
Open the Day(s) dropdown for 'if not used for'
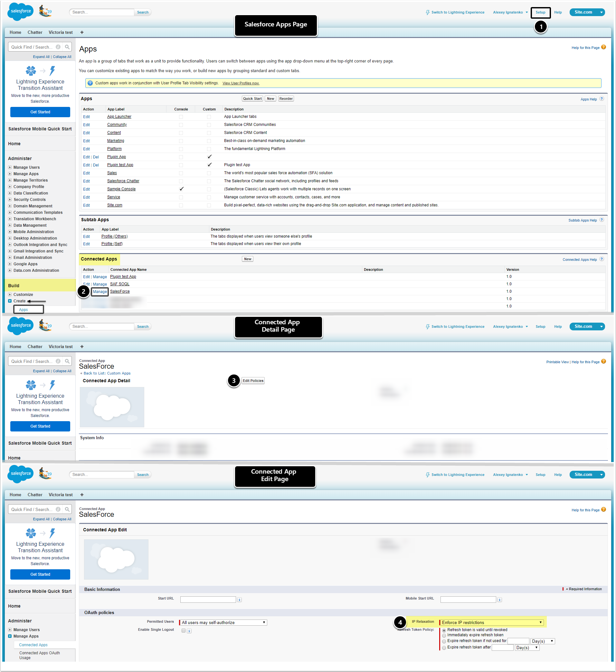(x=543, y=641)
